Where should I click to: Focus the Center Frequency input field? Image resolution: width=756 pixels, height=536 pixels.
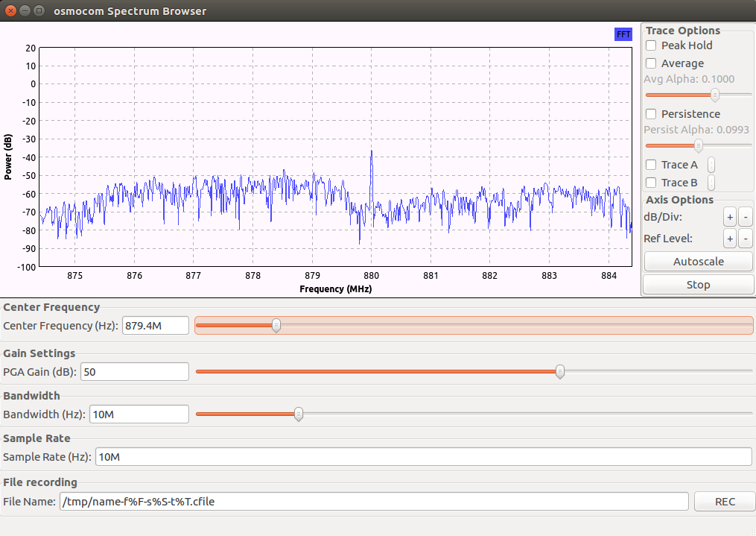(155, 326)
